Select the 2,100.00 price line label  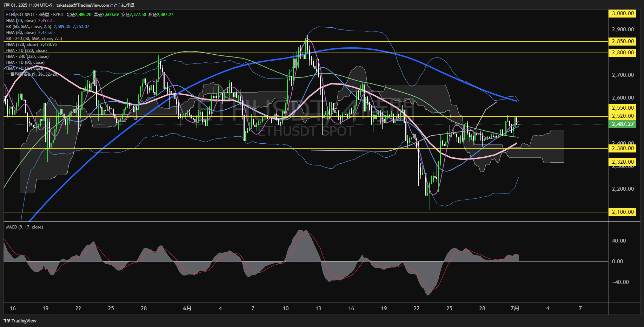point(622,212)
